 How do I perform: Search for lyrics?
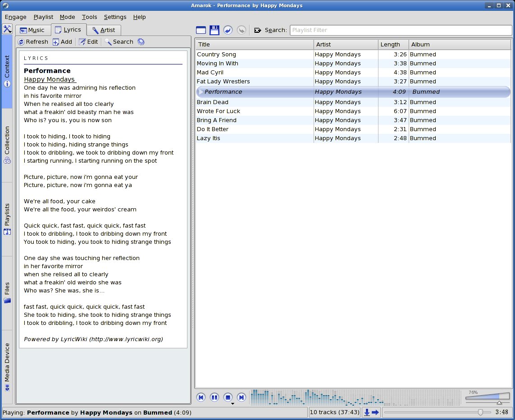click(x=119, y=42)
